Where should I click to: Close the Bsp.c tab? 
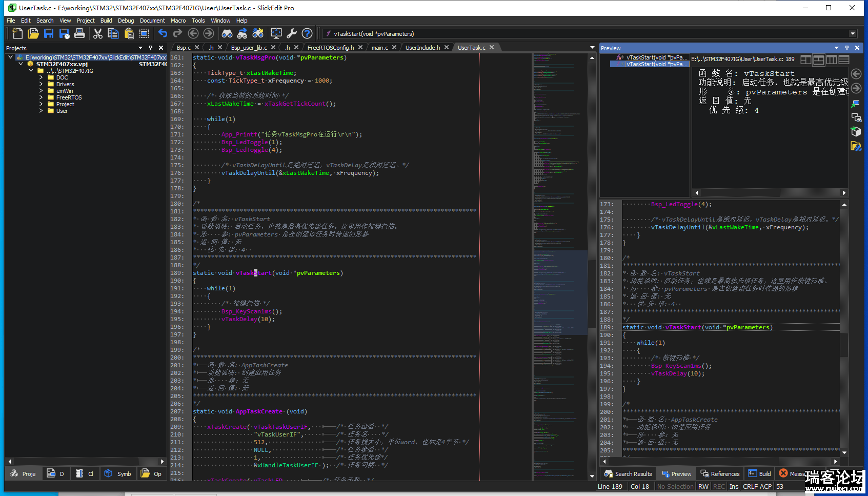coord(197,47)
